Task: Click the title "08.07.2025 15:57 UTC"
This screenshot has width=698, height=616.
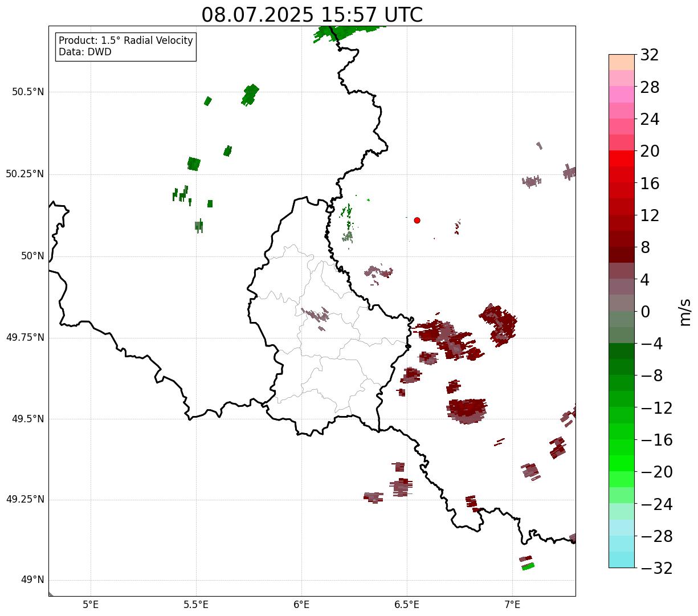Action: pos(312,15)
